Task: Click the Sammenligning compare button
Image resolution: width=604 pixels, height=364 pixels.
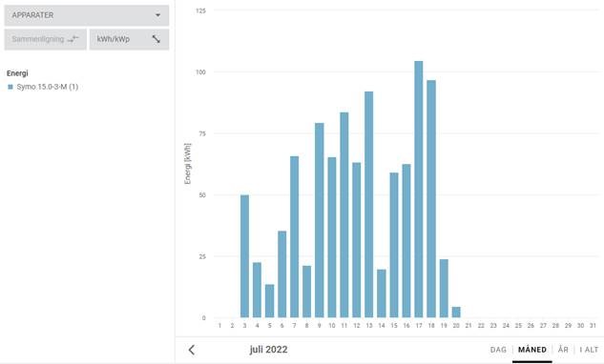Action: [46, 39]
